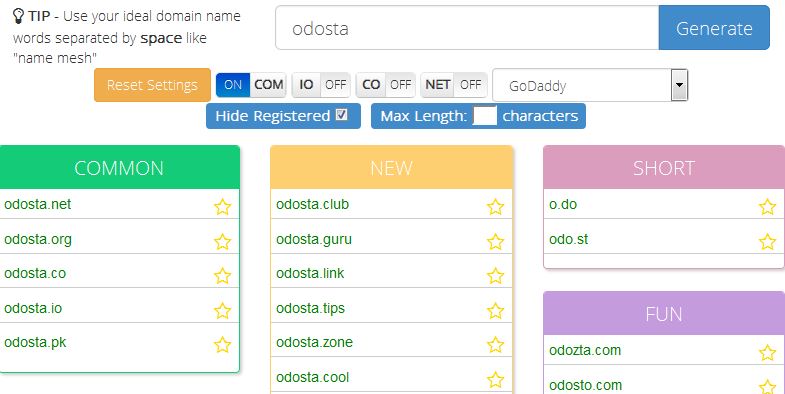Click the Reset Settings button

tap(152, 85)
